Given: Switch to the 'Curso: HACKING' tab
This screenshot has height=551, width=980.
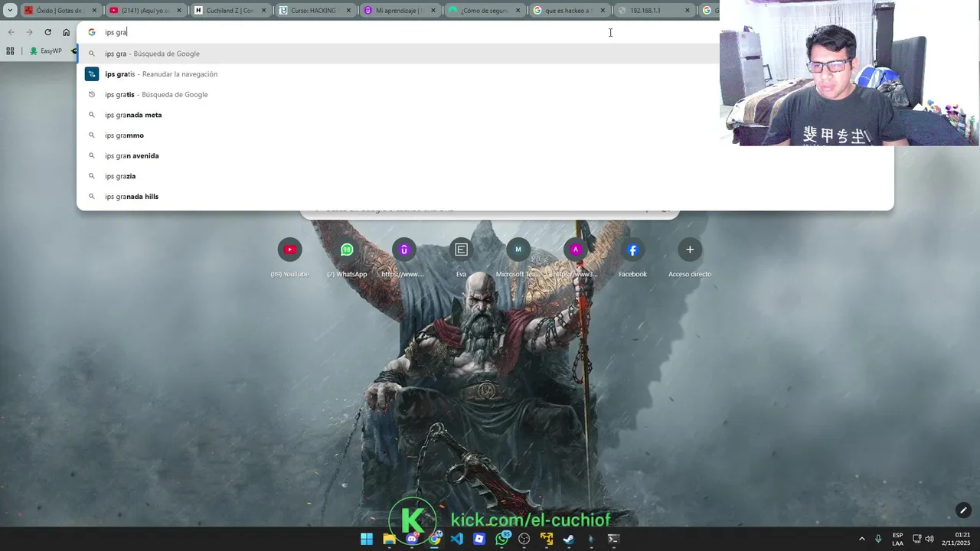Looking at the screenshot, I should click(315, 11).
